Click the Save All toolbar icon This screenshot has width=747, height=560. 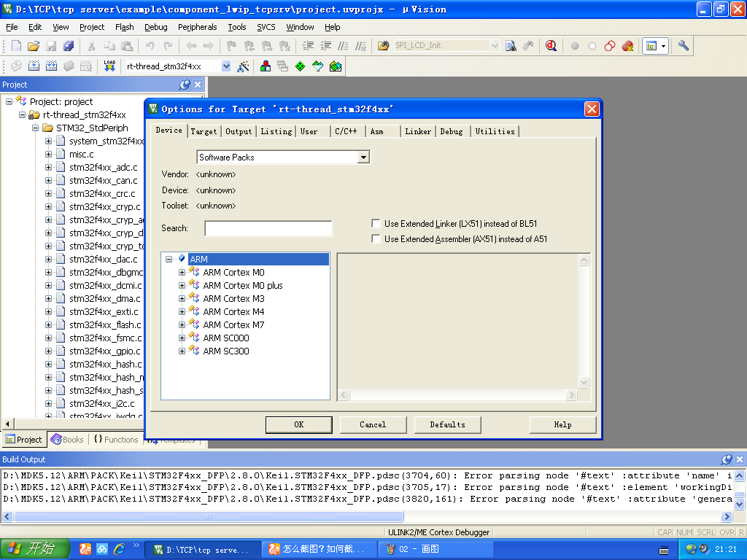tap(69, 46)
